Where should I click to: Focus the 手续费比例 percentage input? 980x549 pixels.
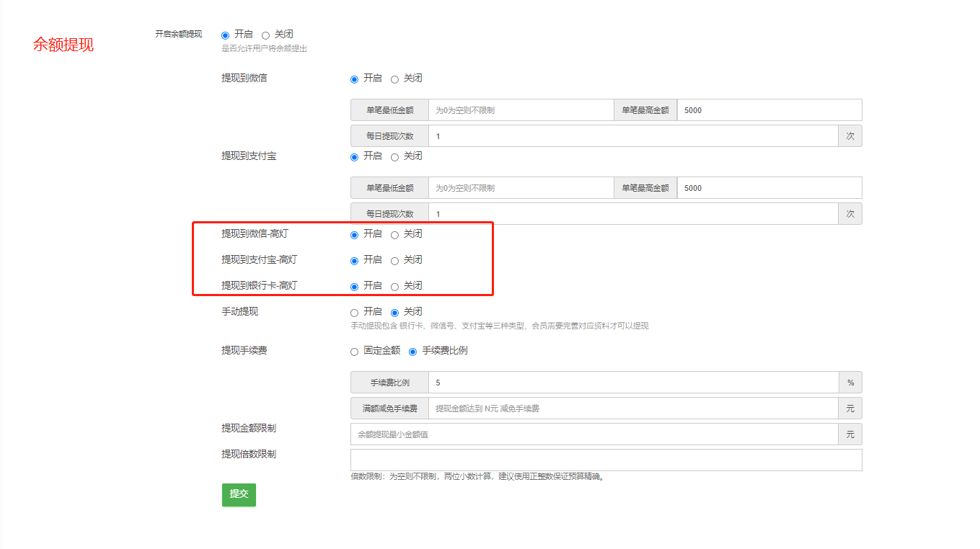pos(632,383)
